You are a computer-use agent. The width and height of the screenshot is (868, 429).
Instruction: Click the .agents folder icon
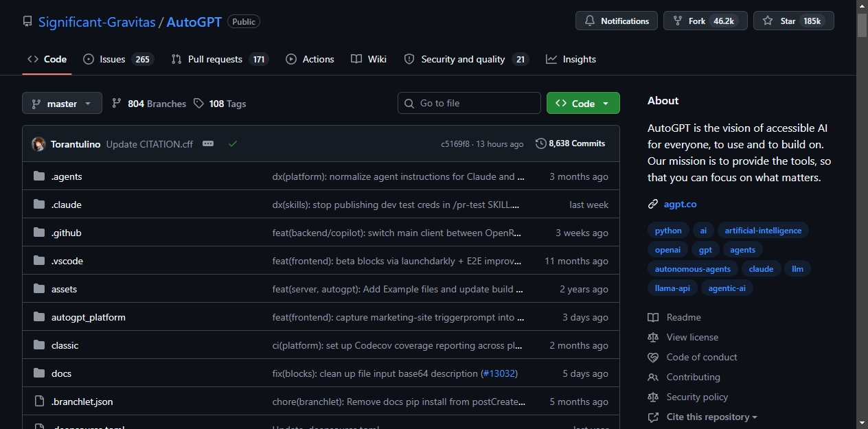[39, 176]
